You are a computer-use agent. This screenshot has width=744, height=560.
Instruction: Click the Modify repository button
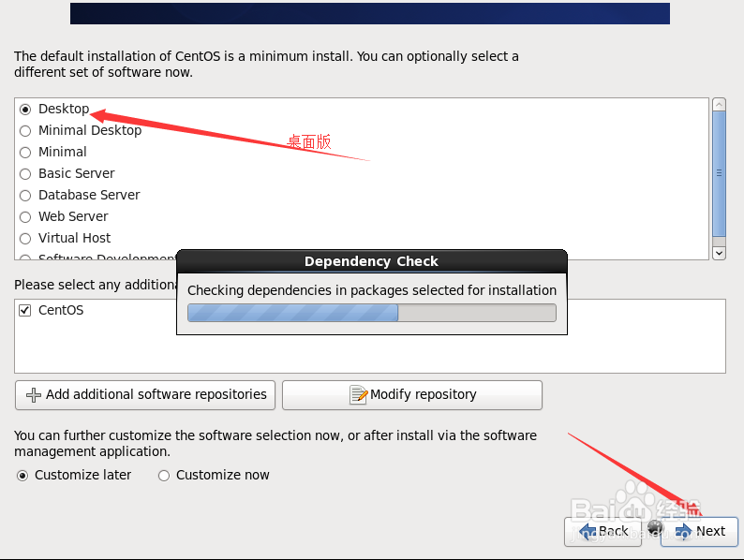pyautogui.click(x=412, y=395)
